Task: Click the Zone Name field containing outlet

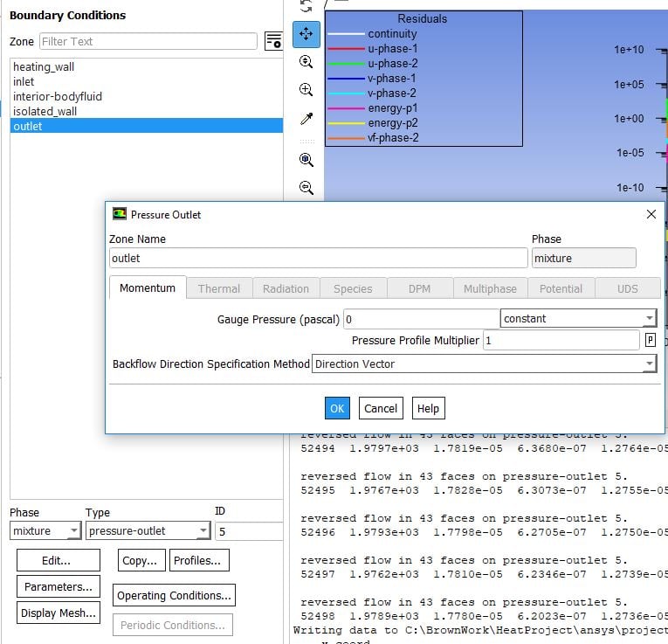Action: tap(318, 259)
